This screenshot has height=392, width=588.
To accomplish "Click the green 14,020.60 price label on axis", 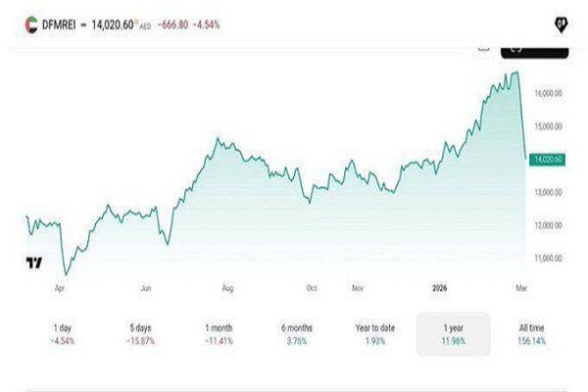I will tap(548, 159).
